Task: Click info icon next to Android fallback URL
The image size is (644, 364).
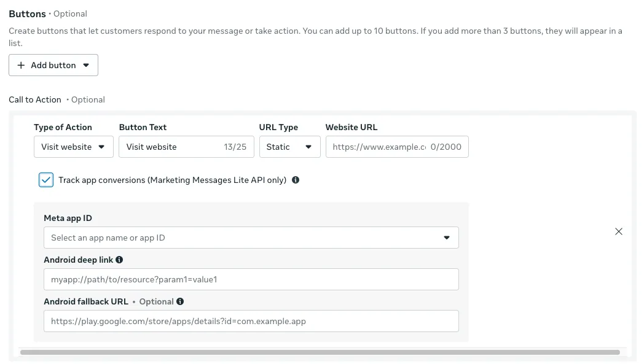Action: pyautogui.click(x=180, y=302)
